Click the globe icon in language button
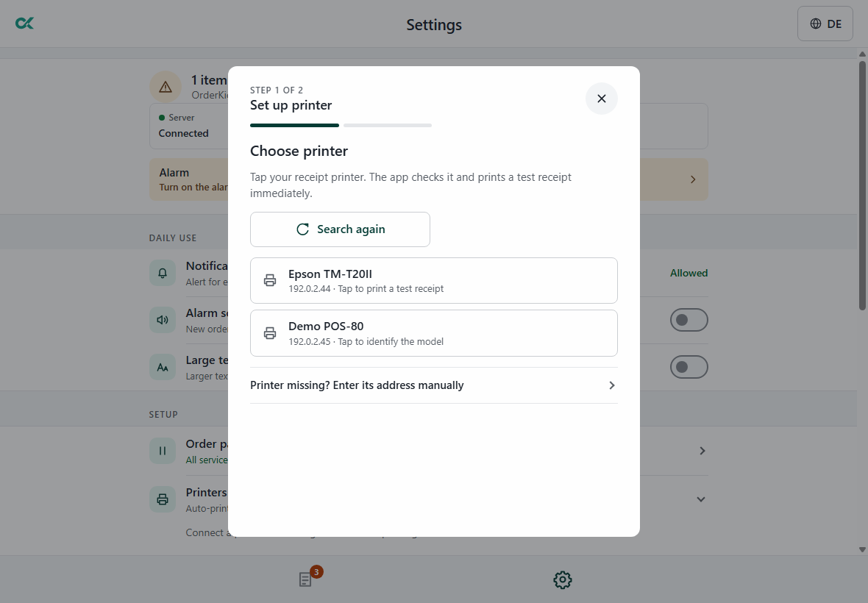Viewport: 868px width, 603px height. point(816,24)
